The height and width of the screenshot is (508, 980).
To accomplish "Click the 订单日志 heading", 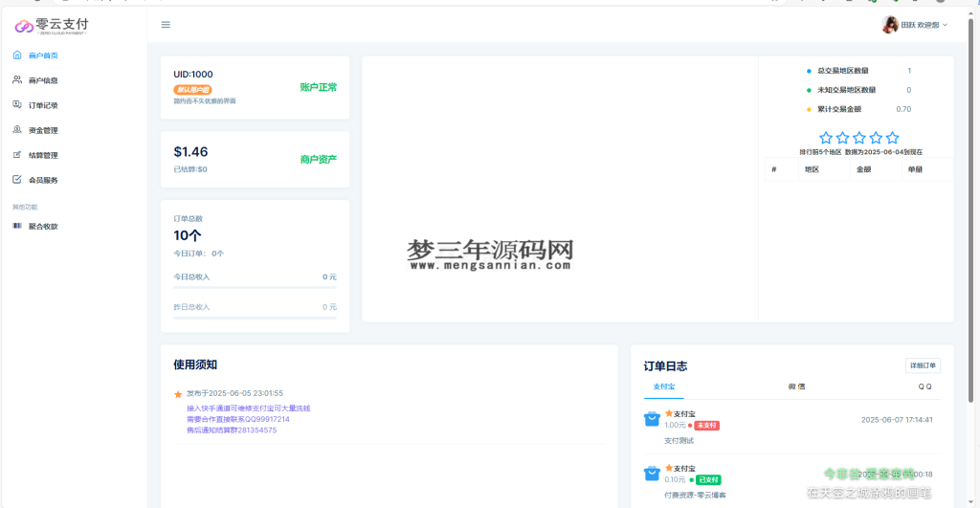I will [x=665, y=366].
